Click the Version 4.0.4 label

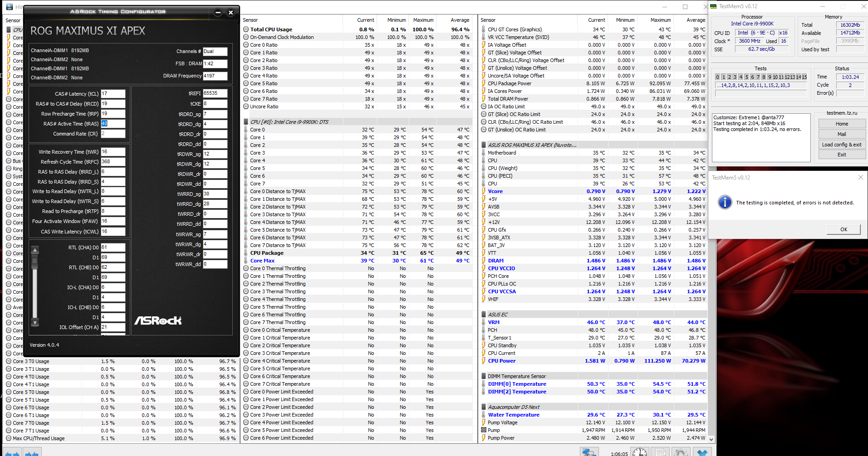tap(44, 345)
